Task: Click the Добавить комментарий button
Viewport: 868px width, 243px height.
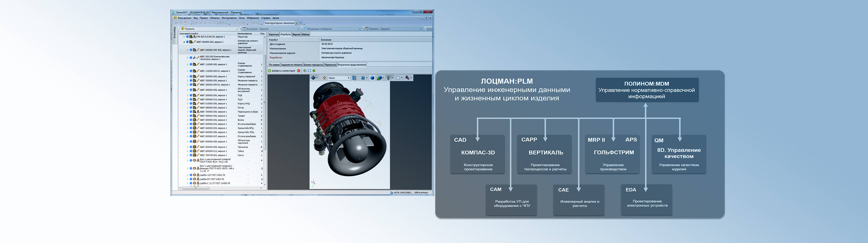Action: (x=281, y=71)
